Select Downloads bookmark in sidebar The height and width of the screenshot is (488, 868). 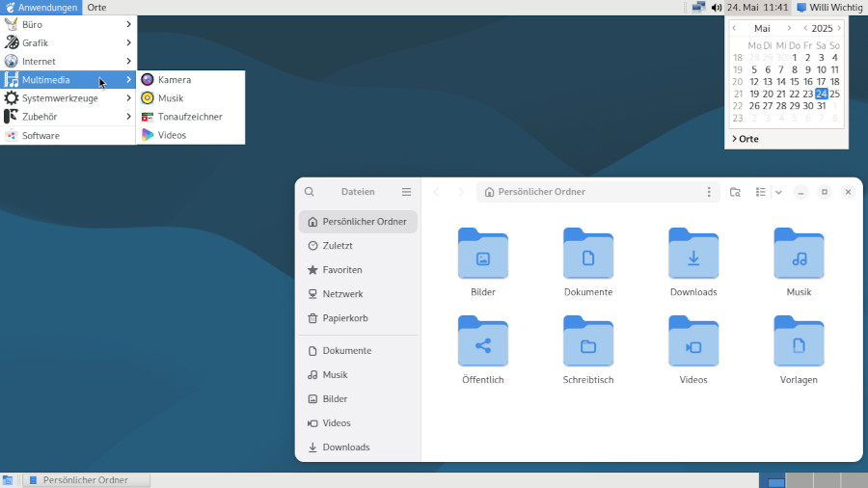tap(358, 447)
